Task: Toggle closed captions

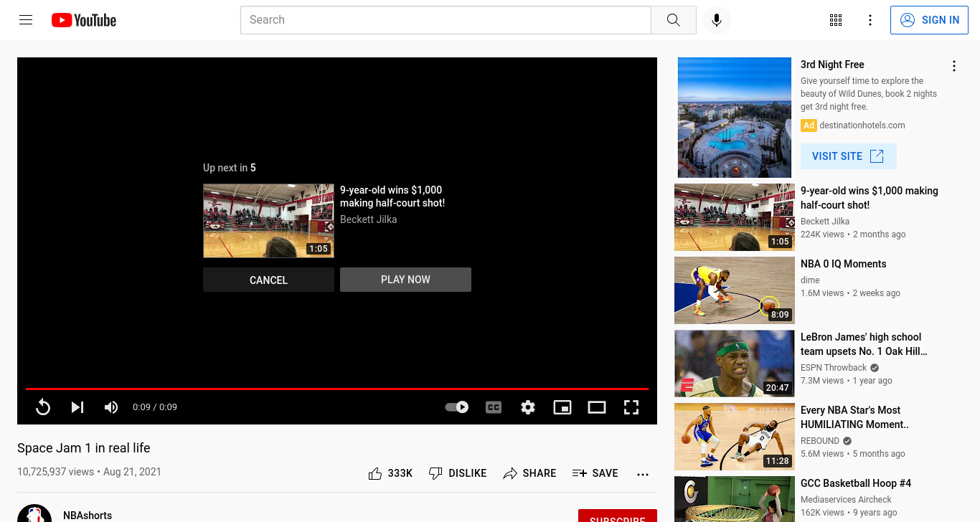Action: [x=494, y=407]
